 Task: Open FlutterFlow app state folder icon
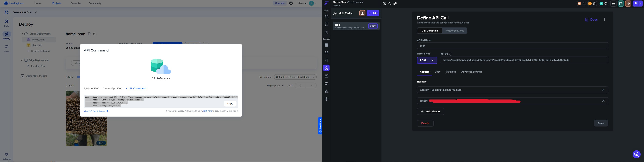click(326, 61)
